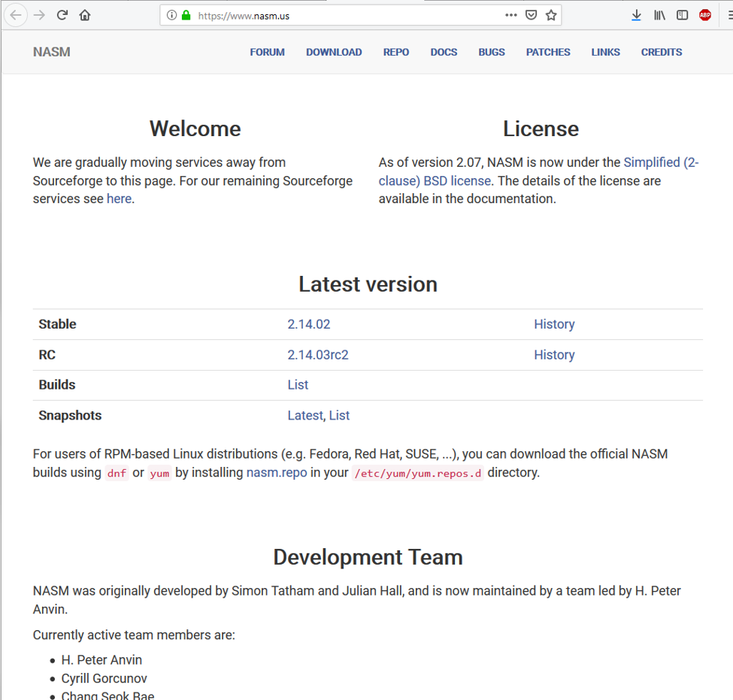Bookmark this page with the star icon
733x700 pixels.
551,16
